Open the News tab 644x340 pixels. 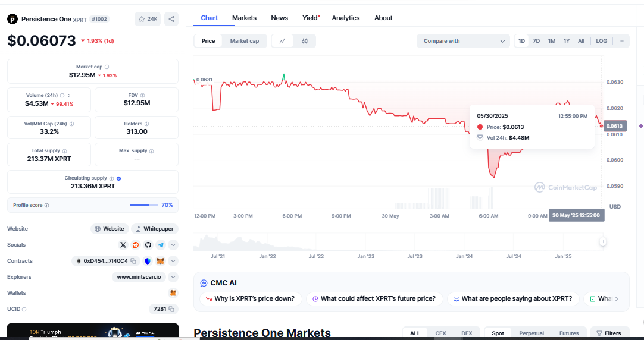pyautogui.click(x=279, y=18)
